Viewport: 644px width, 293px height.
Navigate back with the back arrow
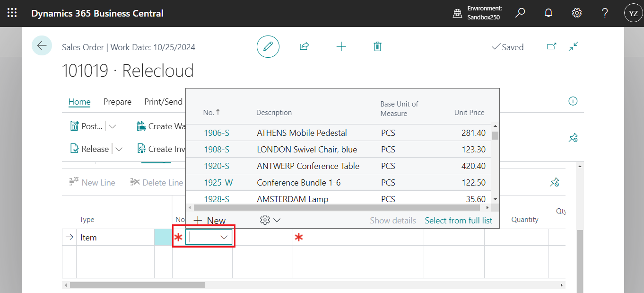[42, 45]
